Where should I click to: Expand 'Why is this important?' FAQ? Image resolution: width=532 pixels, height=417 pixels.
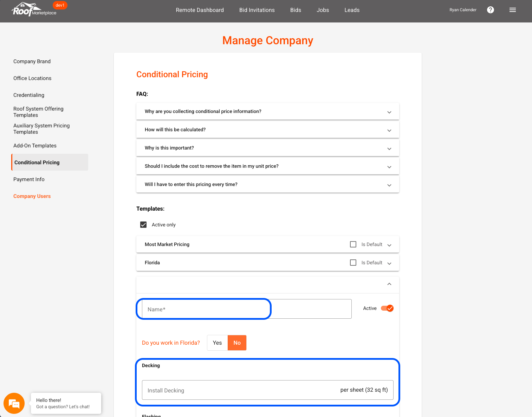click(389, 148)
